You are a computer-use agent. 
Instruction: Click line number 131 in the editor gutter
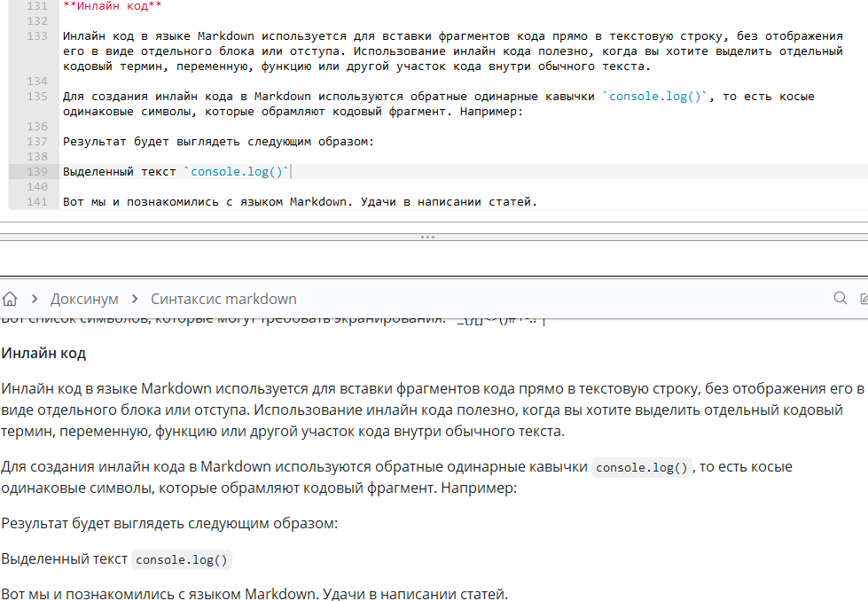tap(36, 5)
